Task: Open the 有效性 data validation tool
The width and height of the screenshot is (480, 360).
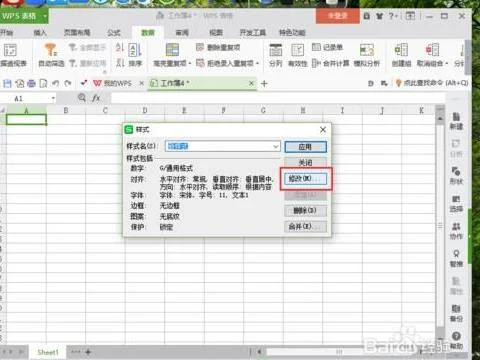Action: [x=297, y=55]
